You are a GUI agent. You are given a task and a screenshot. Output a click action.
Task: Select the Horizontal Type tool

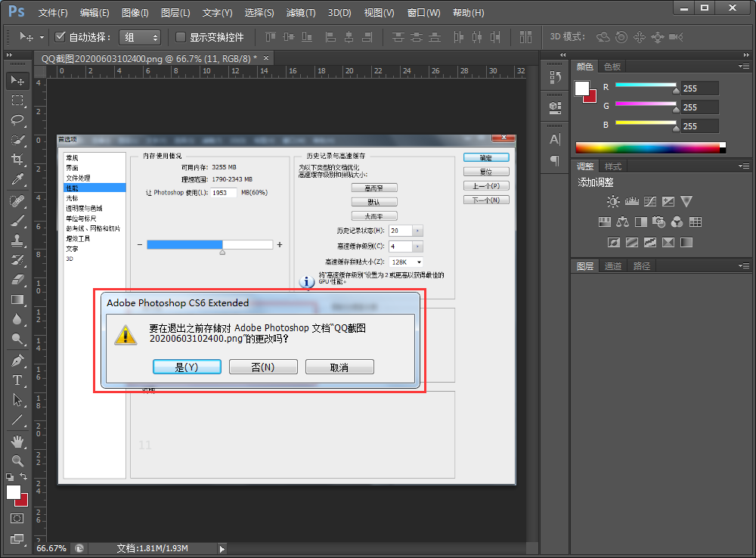[17, 380]
